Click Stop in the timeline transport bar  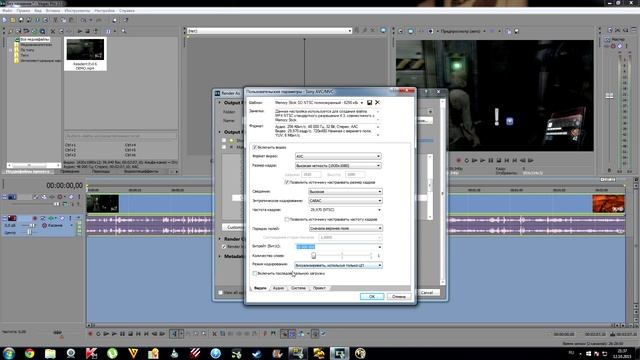click(x=131, y=334)
